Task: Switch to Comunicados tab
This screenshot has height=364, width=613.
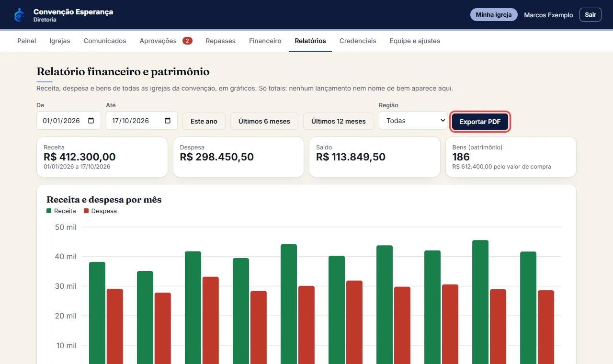Action: pos(105,41)
